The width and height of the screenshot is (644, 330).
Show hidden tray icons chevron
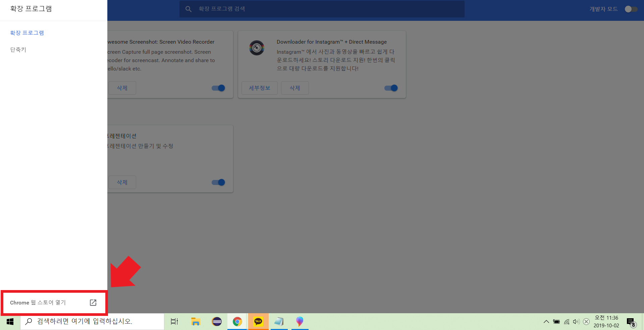pyautogui.click(x=546, y=322)
